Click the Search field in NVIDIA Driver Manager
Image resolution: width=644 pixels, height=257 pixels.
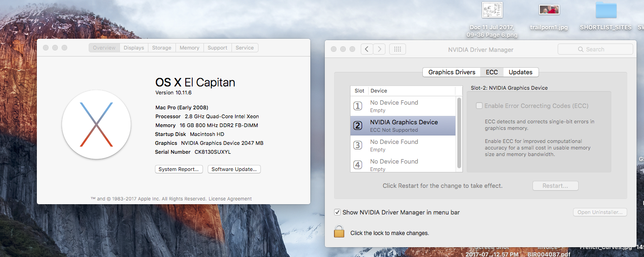[x=595, y=49]
